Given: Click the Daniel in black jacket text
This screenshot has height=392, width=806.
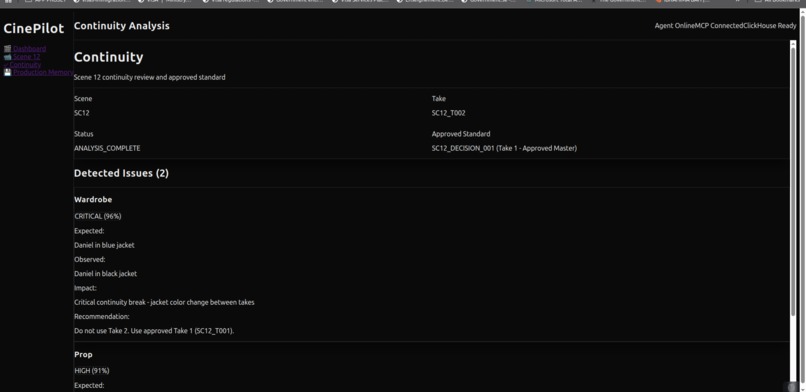Looking at the screenshot, I should pyautogui.click(x=105, y=274).
